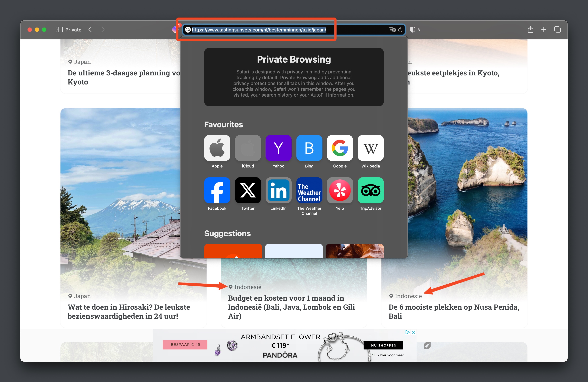Open article 'De ultieme 3-daagse planning'
This screenshot has width=588, height=382.
[x=124, y=77]
